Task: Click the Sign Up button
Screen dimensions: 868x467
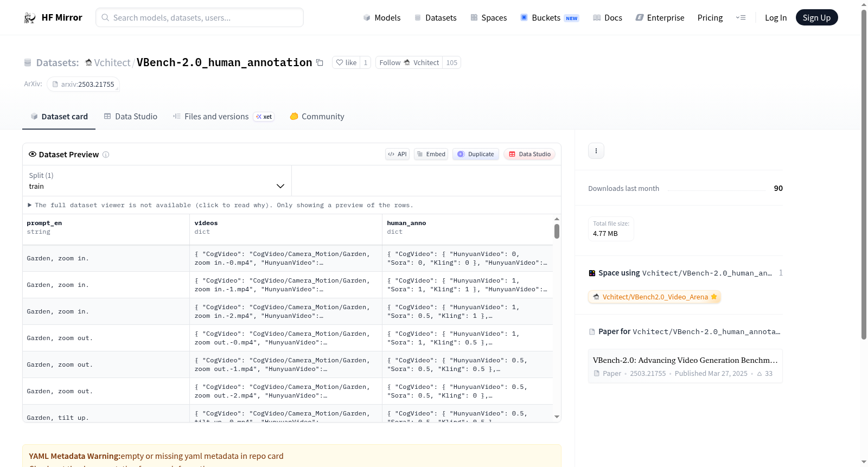Action: (x=816, y=18)
